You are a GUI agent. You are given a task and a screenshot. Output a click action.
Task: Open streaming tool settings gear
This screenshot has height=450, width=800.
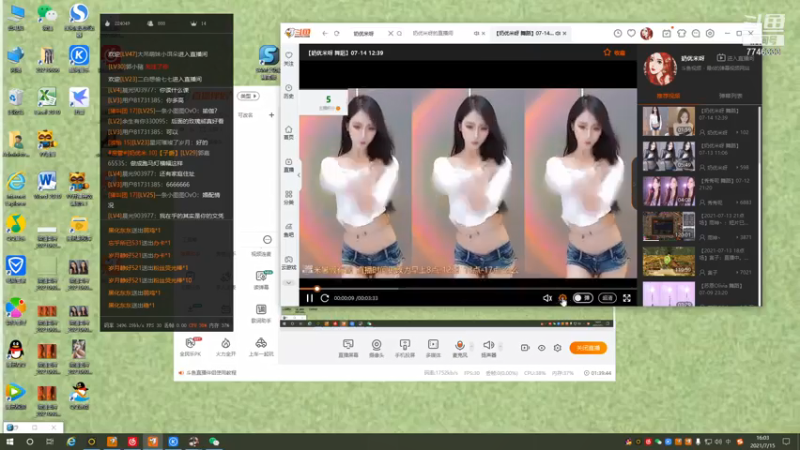point(557,348)
